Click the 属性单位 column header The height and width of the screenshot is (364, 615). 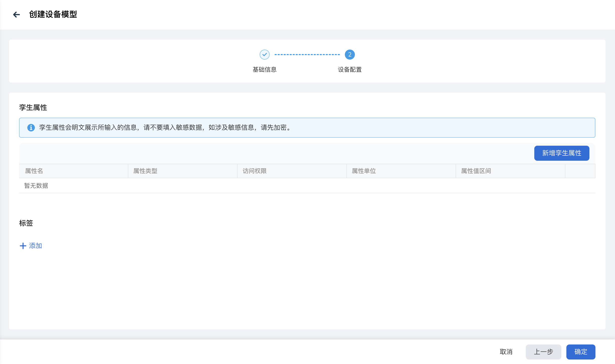[364, 171]
